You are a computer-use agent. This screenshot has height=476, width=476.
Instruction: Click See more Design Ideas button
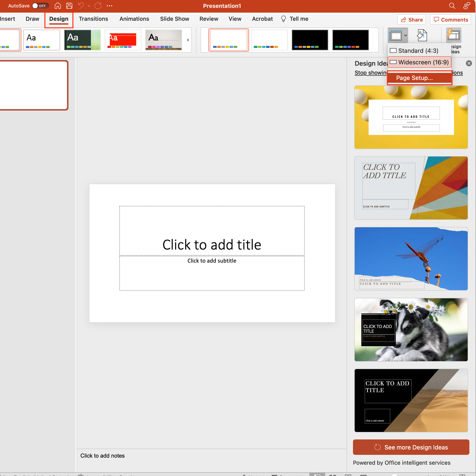coord(411,447)
